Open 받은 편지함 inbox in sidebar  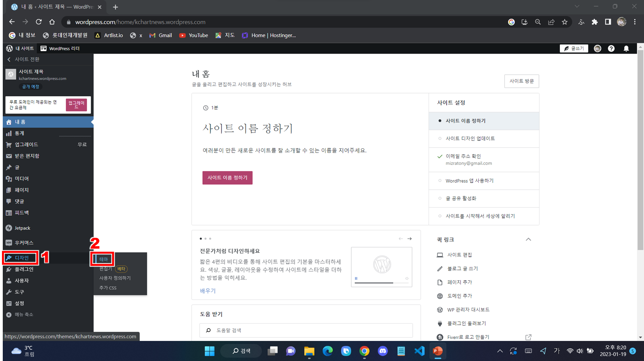[x=48, y=156]
